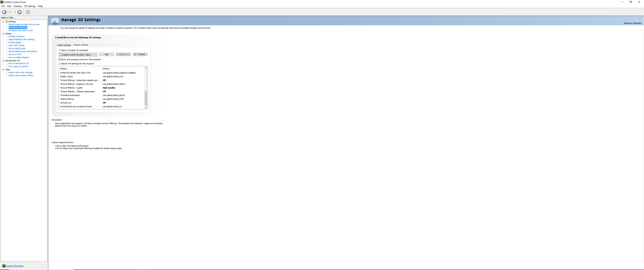The image size is (644, 270).
Task: Click Use global setting (Auto) value
Action: click(114, 95)
